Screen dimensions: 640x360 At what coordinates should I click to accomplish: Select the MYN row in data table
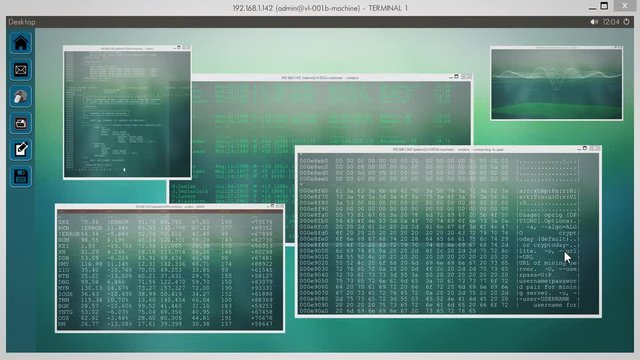tap(165, 288)
